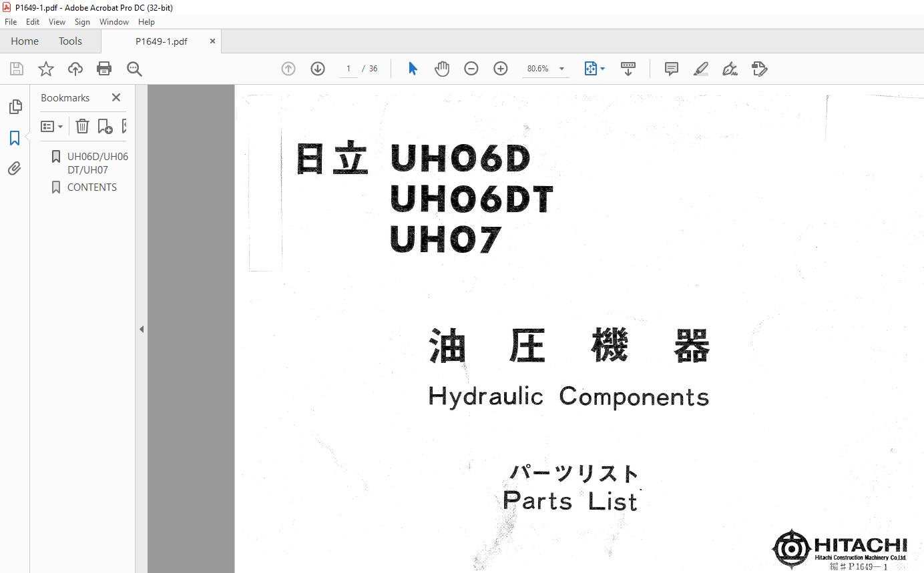Open the View menu
The width and height of the screenshot is (924, 573).
coord(57,22)
